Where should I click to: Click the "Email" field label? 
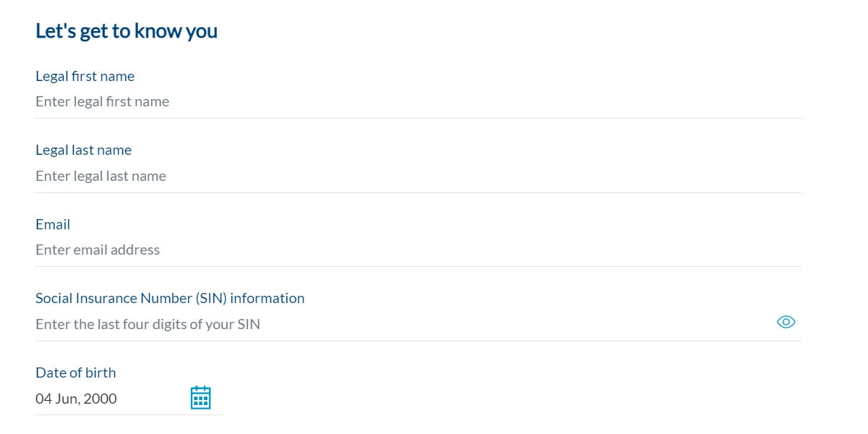(53, 224)
